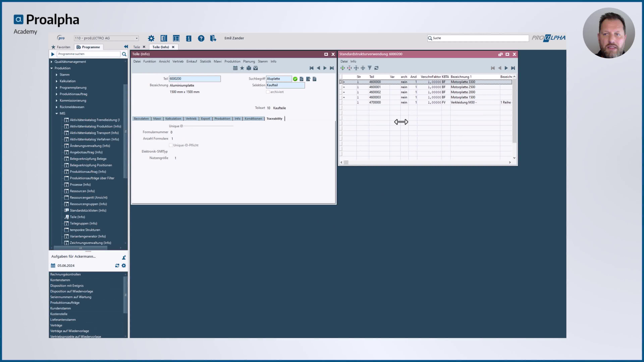
Task: Open the Aufgaben settings gear
Action: click(x=124, y=266)
